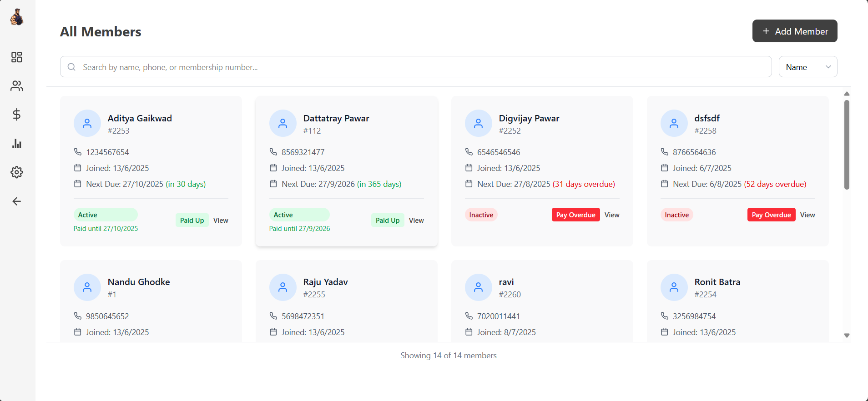
Task: Pay overdue for dsfsdf
Action: (771, 215)
